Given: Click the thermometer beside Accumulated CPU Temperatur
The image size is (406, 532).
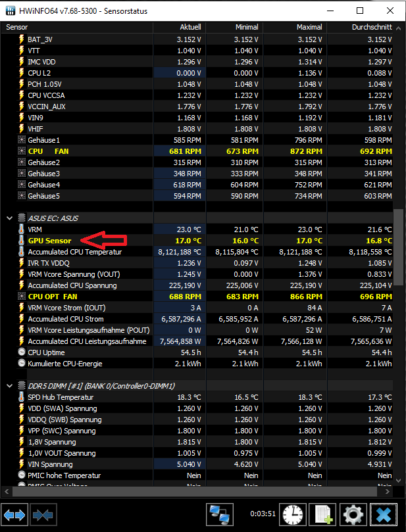Looking at the screenshot, I should point(22,252).
